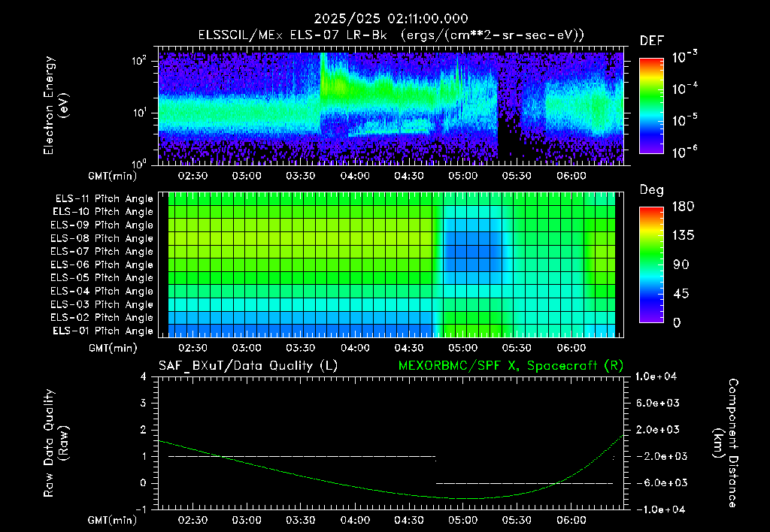
Task: Select the ELS-05 Pitch Angle row label
Action: 102,278
